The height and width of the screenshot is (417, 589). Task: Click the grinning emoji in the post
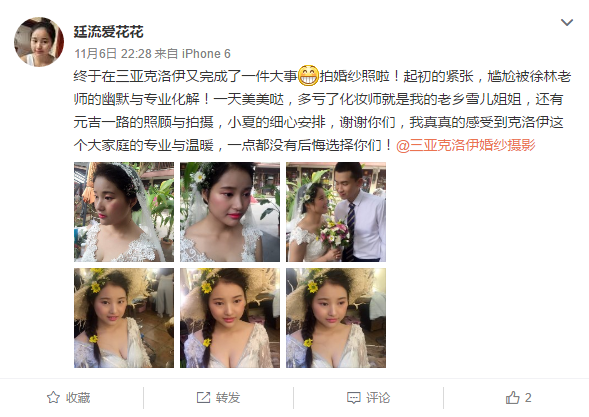click(308, 76)
